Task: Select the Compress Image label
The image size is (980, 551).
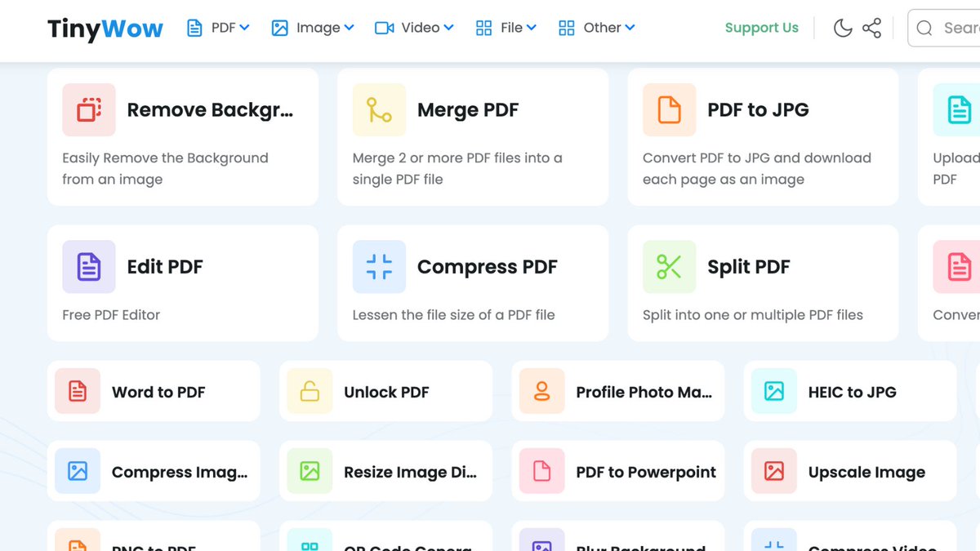Action: (180, 472)
